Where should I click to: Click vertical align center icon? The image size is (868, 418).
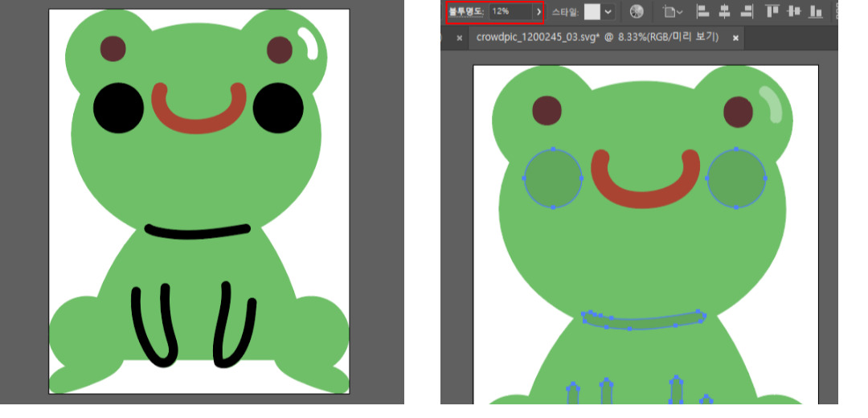794,12
